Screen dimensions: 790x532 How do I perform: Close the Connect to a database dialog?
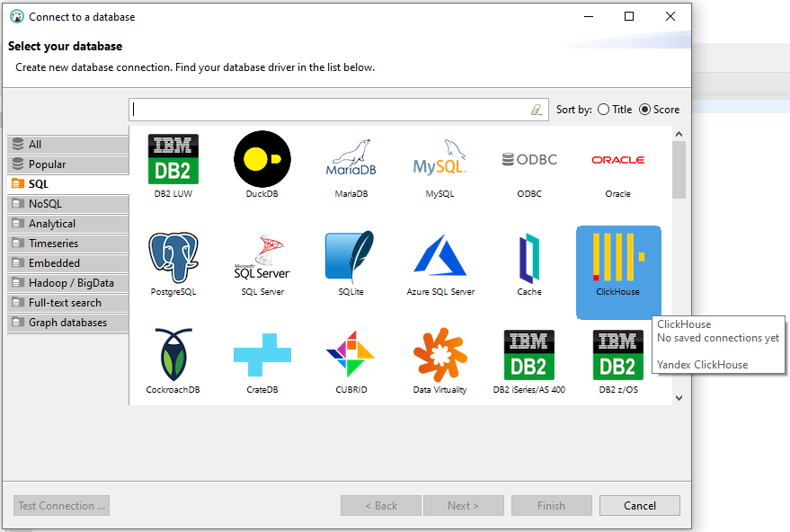(x=670, y=16)
